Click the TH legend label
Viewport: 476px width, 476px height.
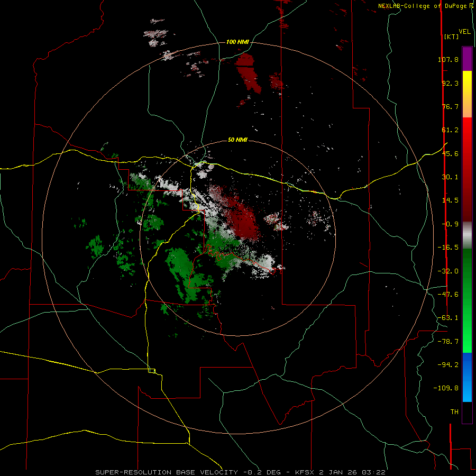pos(454,412)
